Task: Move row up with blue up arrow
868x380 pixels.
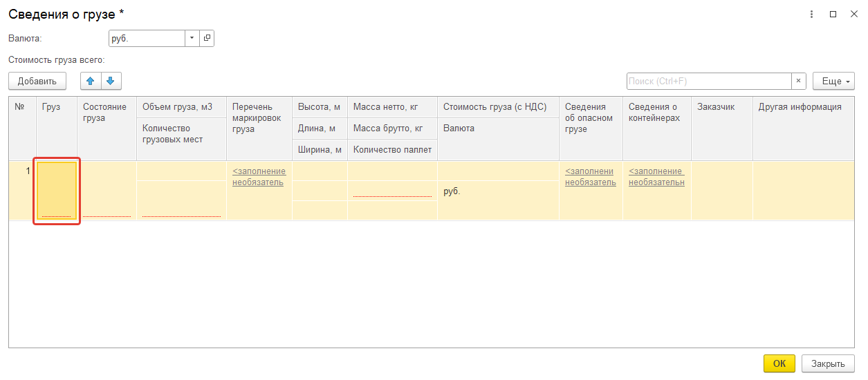Action: (x=91, y=82)
